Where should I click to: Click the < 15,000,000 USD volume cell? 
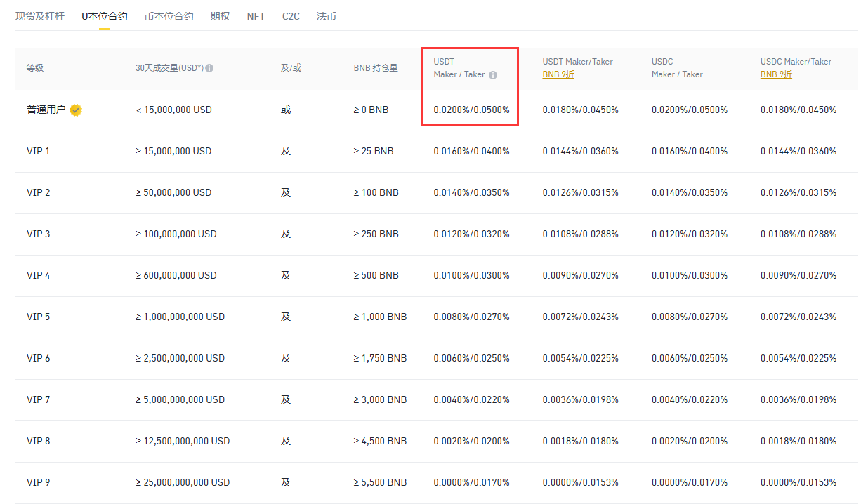pos(174,110)
